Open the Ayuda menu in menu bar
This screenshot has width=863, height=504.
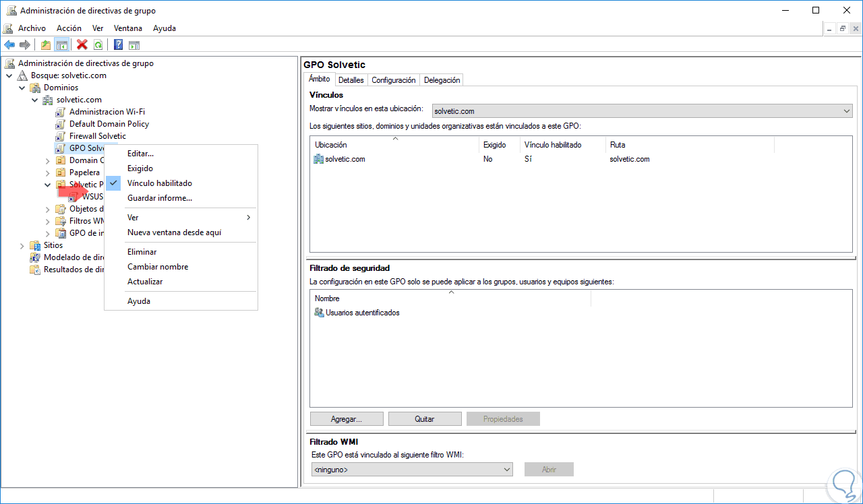165,28
